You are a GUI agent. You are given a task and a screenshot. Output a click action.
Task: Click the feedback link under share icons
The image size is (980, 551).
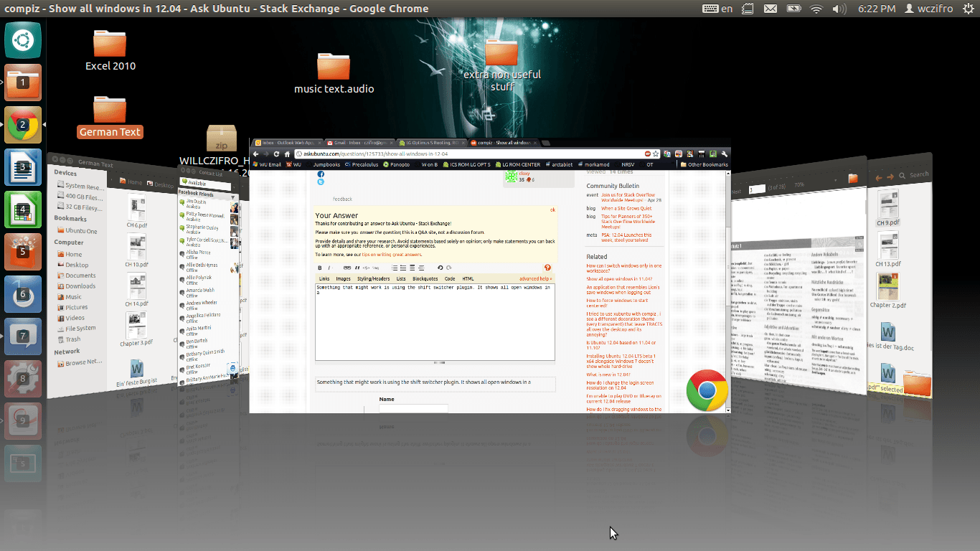[342, 199]
